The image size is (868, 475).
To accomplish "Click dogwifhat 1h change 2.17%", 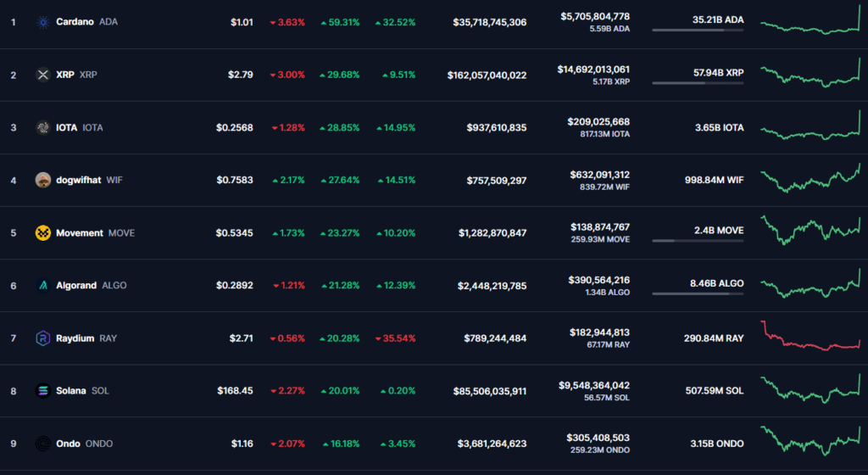I will point(288,180).
